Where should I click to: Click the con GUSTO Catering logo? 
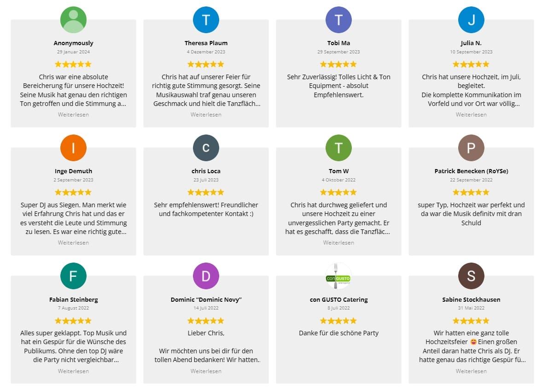pyautogui.click(x=338, y=276)
